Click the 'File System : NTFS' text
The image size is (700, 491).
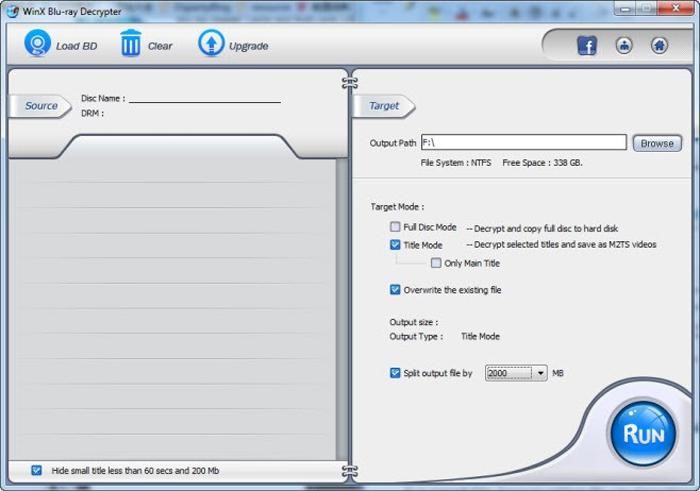click(x=456, y=163)
